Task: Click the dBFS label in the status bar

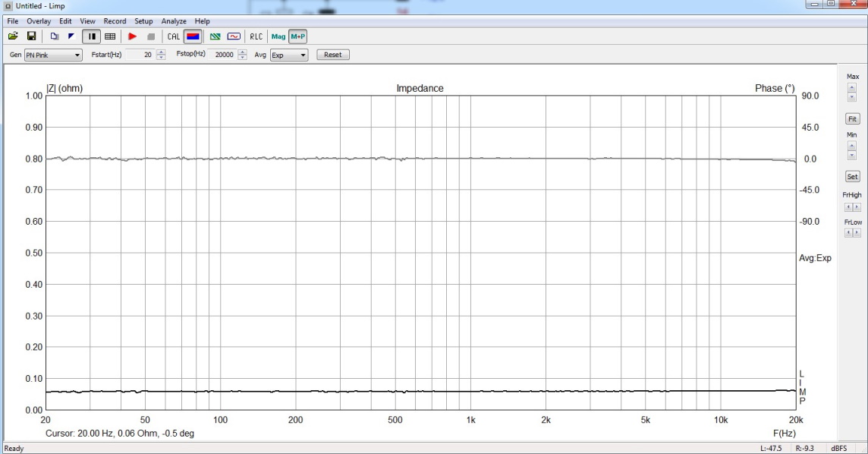Action: [838, 448]
